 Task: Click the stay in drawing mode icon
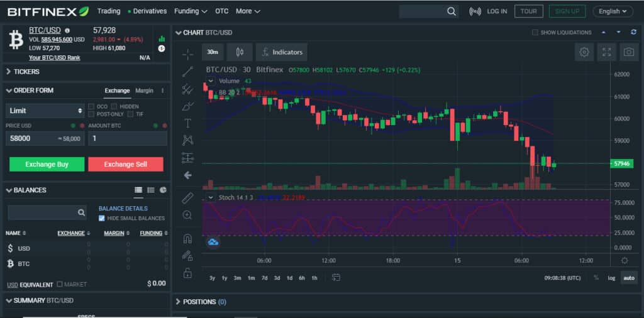tap(187, 256)
